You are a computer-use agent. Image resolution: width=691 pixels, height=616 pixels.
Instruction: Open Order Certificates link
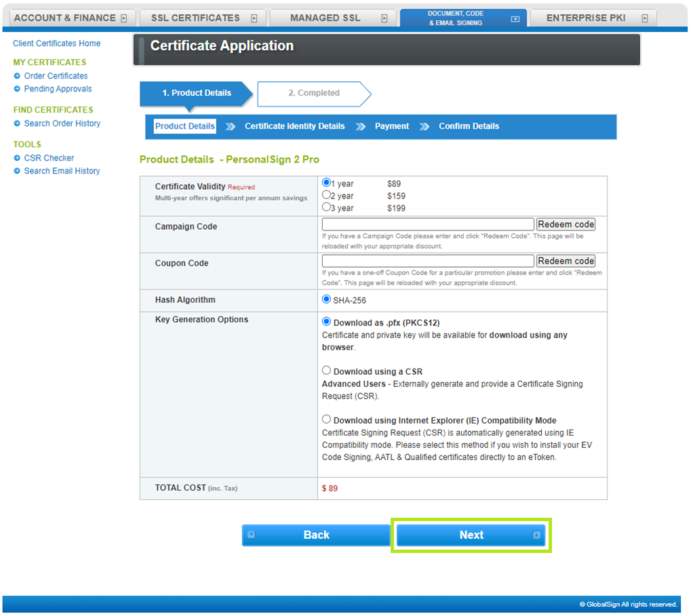pyautogui.click(x=56, y=76)
